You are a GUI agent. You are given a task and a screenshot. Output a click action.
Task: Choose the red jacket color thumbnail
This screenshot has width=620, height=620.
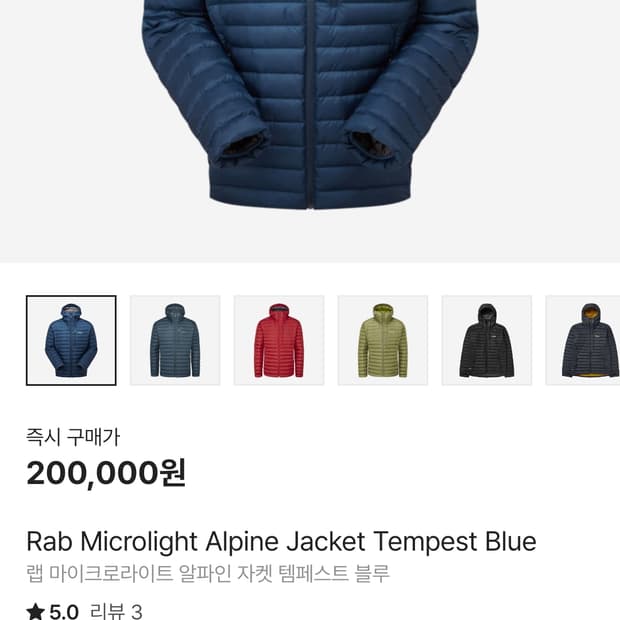(279, 340)
